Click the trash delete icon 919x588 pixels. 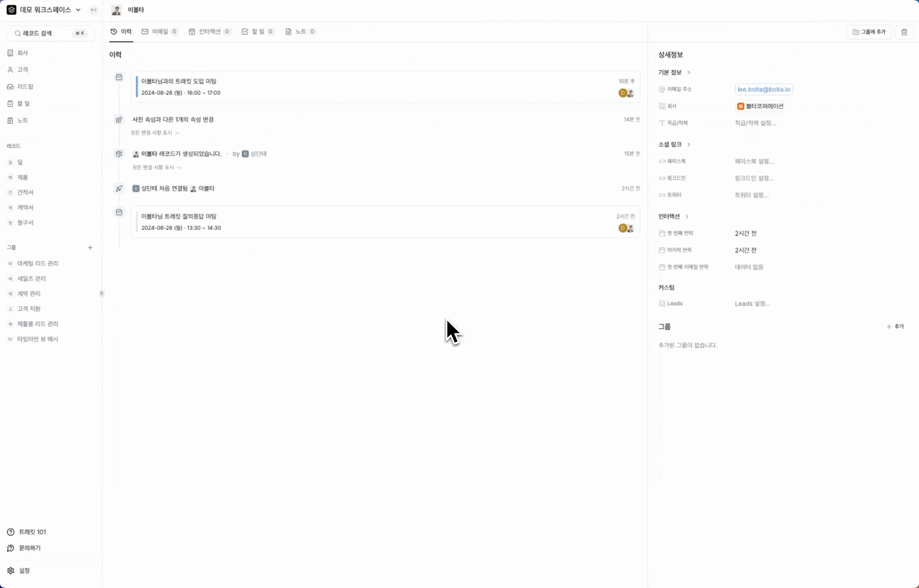[904, 32]
